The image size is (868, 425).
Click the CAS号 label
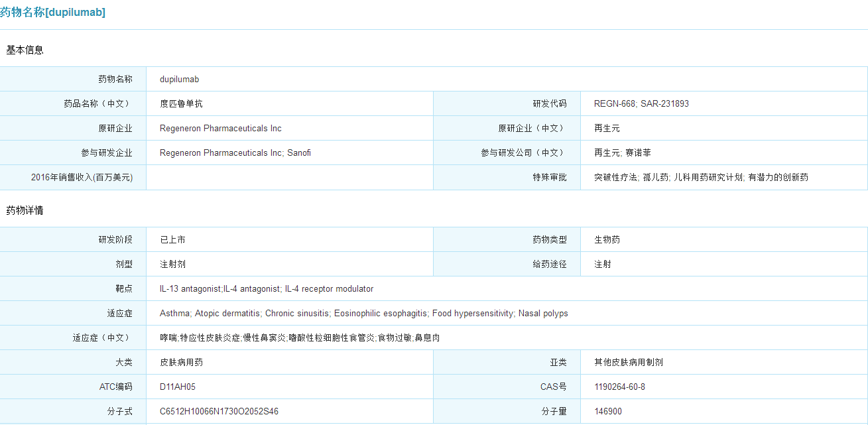554,387
